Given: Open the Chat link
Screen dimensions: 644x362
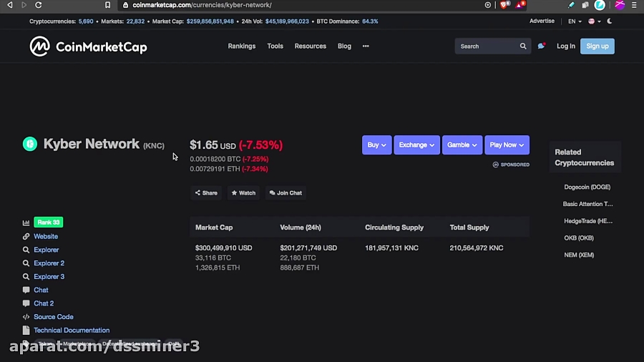Looking at the screenshot, I should pyautogui.click(x=41, y=290).
